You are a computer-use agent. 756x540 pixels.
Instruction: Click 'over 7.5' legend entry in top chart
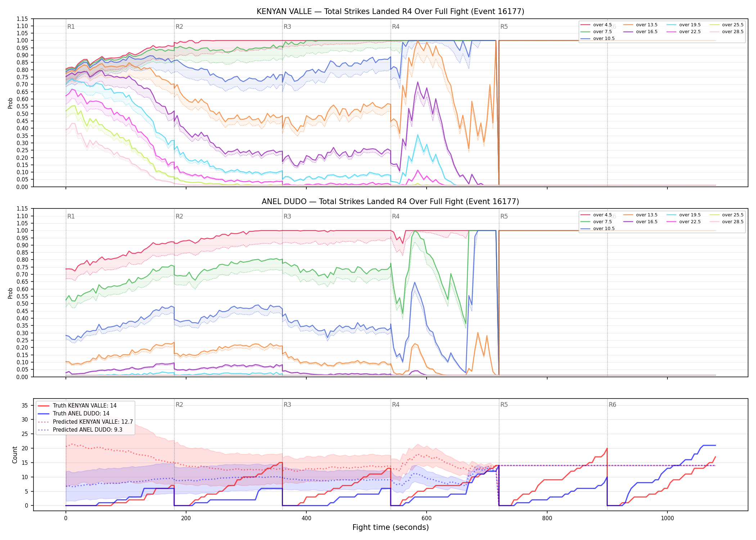point(596,32)
